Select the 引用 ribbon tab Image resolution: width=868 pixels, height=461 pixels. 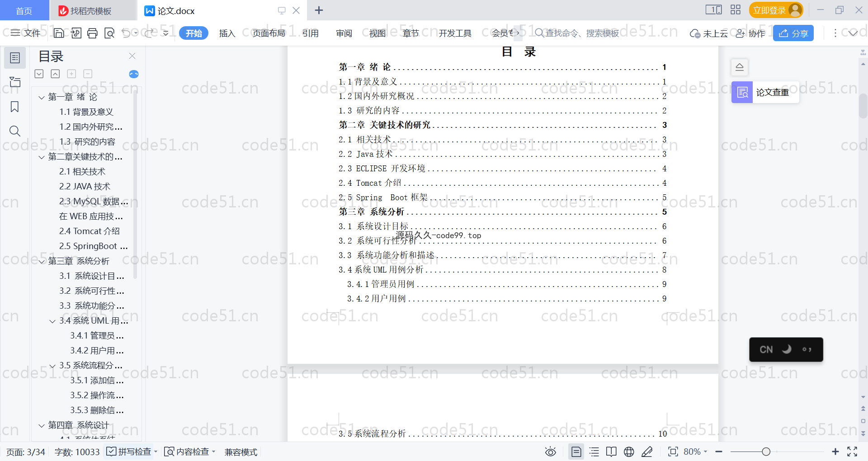click(x=311, y=33)
